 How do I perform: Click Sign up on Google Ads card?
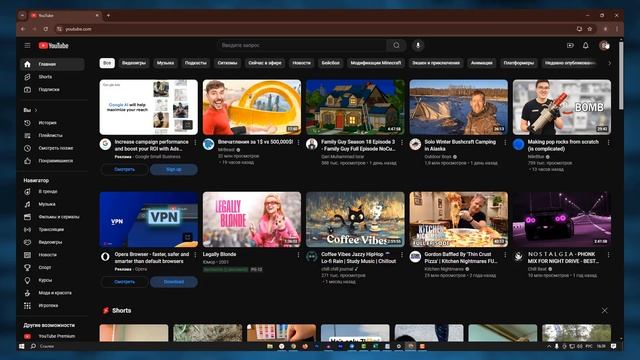[174, 169]
